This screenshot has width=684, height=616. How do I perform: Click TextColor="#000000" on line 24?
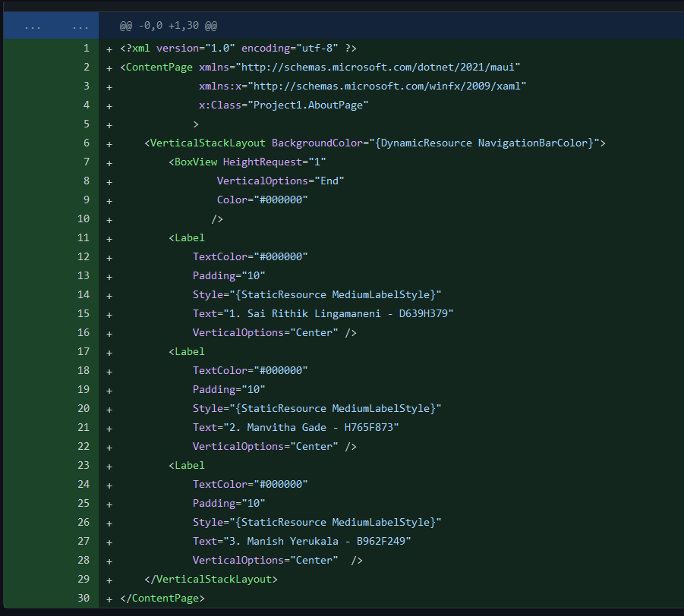point(250,484)
